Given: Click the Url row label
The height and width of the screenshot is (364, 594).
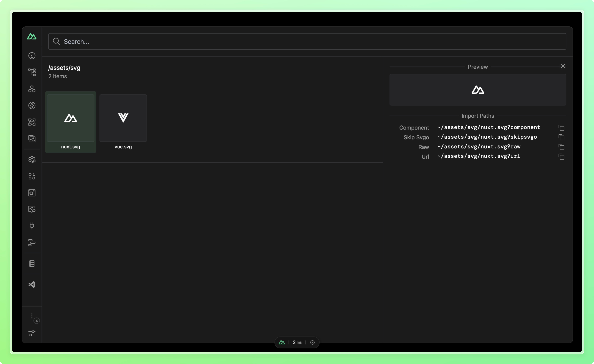Looking at the screenshot, I should point(425,157).
